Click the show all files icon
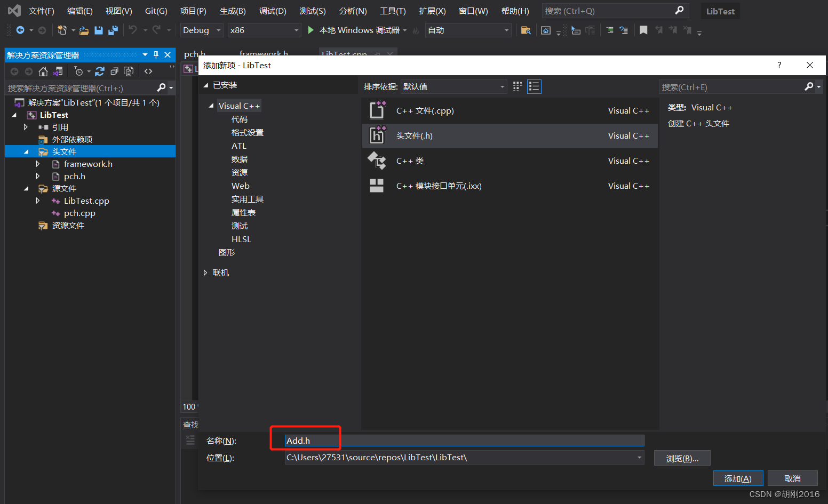The width and height of the screenshot is (828, 504). (x=129, y=71)
